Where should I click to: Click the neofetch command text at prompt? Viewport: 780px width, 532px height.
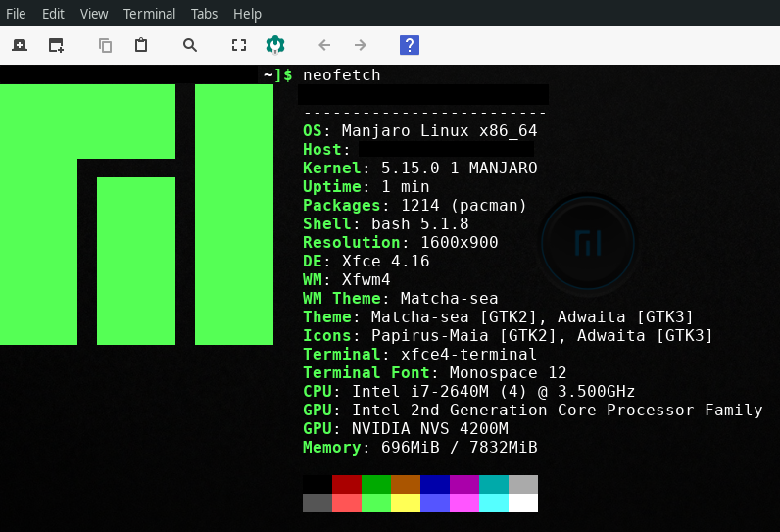tap(341, 75)
